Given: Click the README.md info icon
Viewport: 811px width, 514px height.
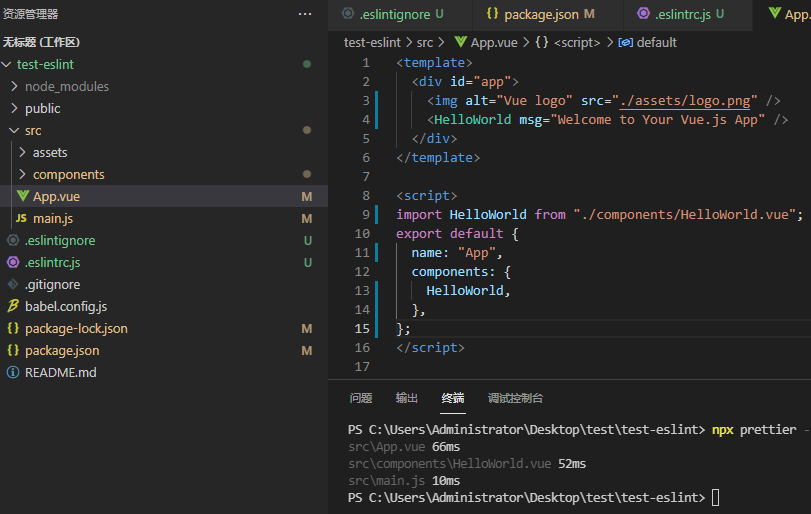Looking at the screenshot, I should pos(13,372).
